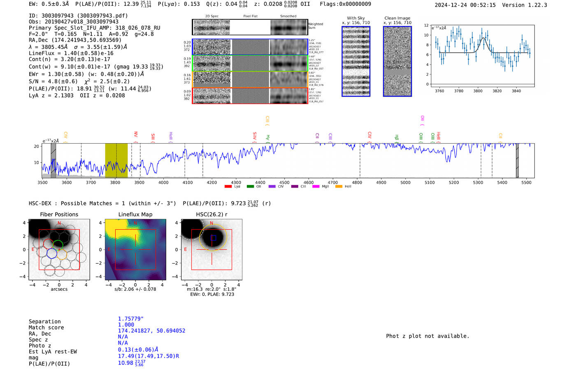The height and width of the screenshot is (392, 576).
Task: Click the orange HeII legend swatch
Action: click(339, 187)
